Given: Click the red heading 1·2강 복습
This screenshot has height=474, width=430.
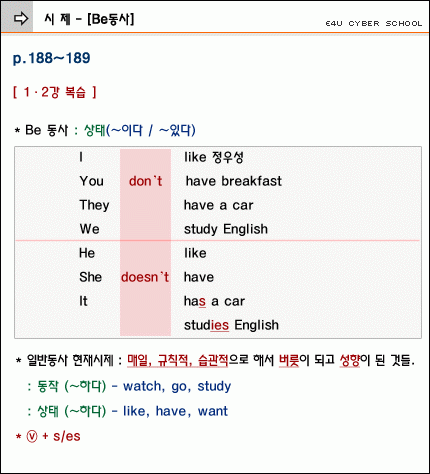Looking at the screenshot, I should 55,92.
